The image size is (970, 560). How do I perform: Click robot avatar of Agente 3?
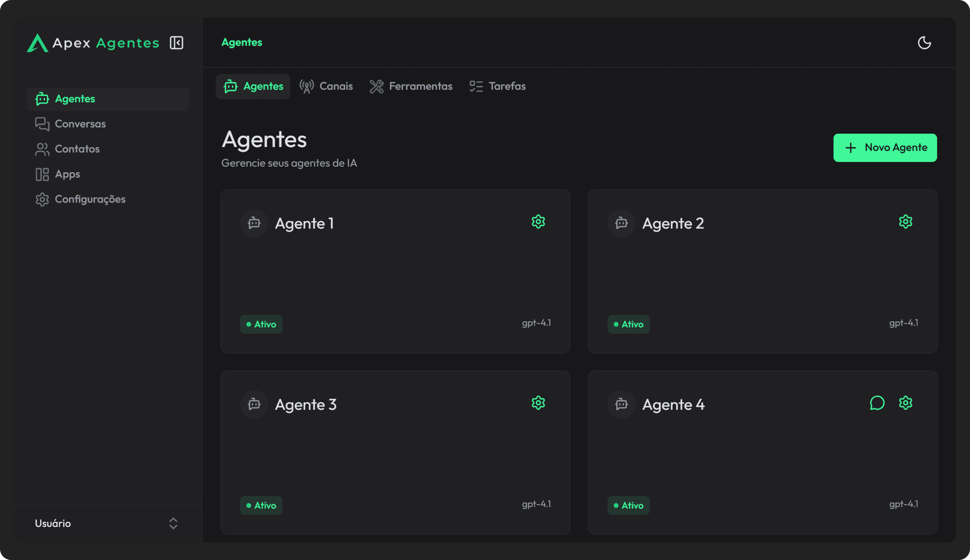(x=254, y=404)
